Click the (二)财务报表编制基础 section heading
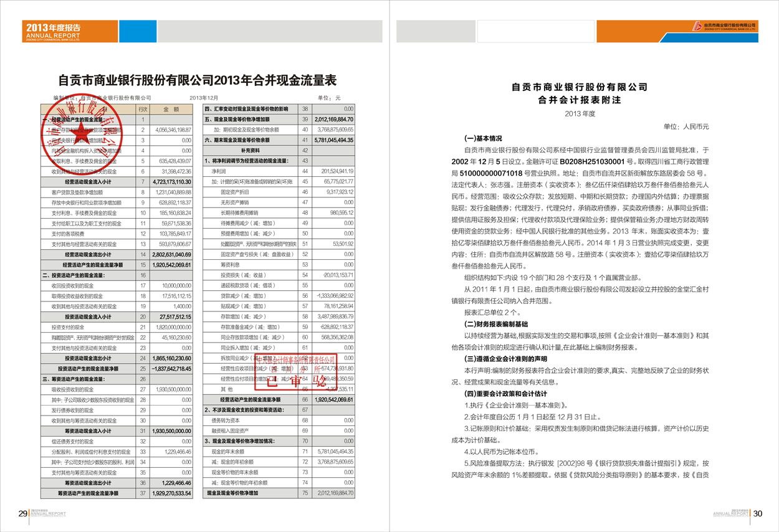Screen dimensions: 779x532 (x=496, y=324)
